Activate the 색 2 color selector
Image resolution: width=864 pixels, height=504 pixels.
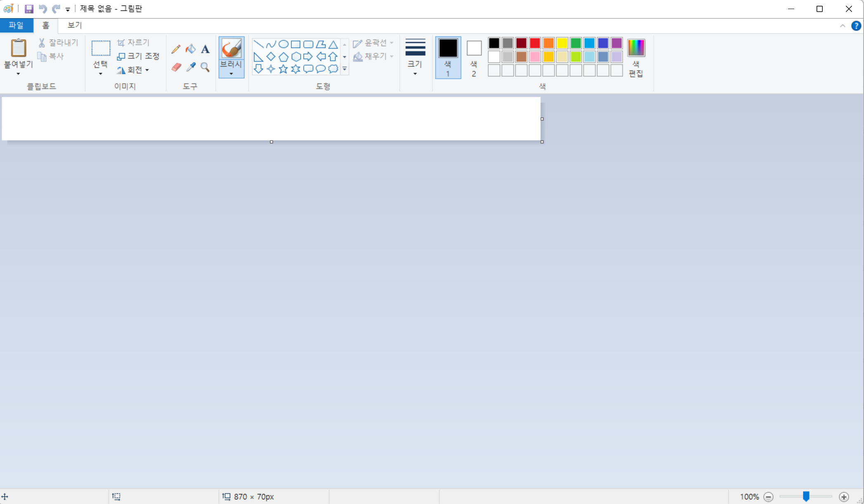(x=474, y=57)
